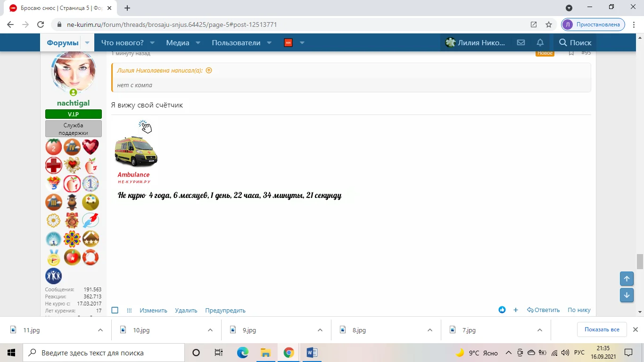Image resolution: width=644 pixels, height=362 pixels.
Task: Tick the post selection checkbox
Action: [115, 310]
